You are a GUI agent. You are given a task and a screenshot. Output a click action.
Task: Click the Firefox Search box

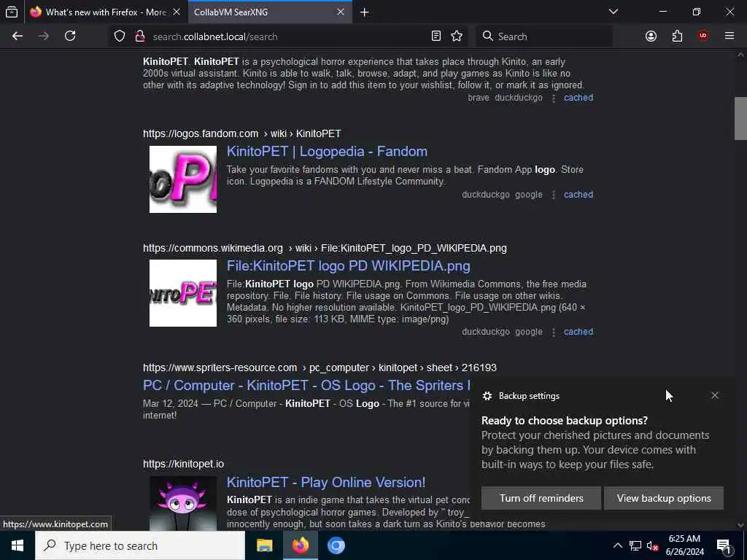click(x=544, y=36)
